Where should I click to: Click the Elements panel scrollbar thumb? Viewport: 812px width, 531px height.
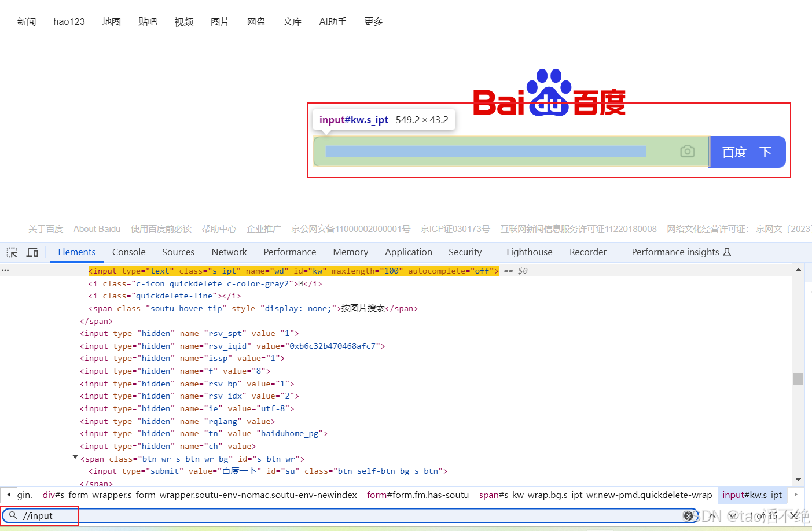click(798, 379)
